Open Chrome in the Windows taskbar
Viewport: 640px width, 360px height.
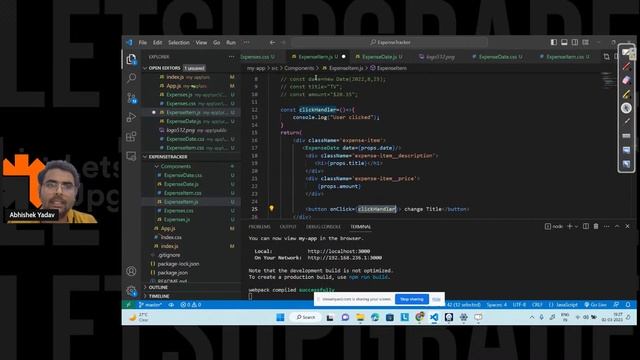(419, 317)
